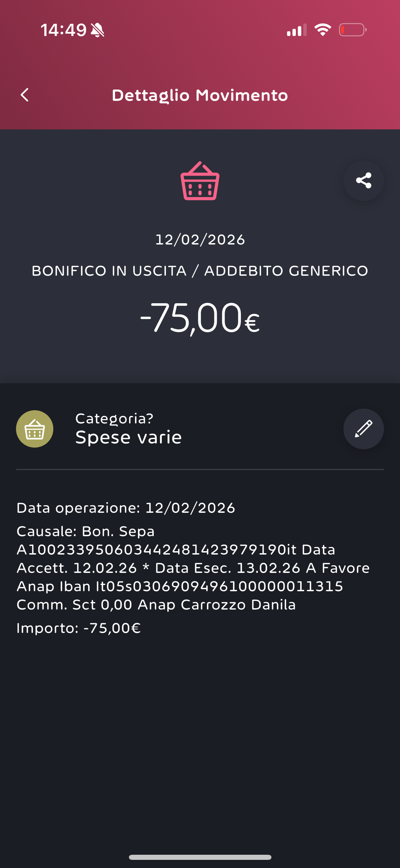Tap the Categoria? label
This screenshot has height=868, width=400.
click(x=114, y=419)
